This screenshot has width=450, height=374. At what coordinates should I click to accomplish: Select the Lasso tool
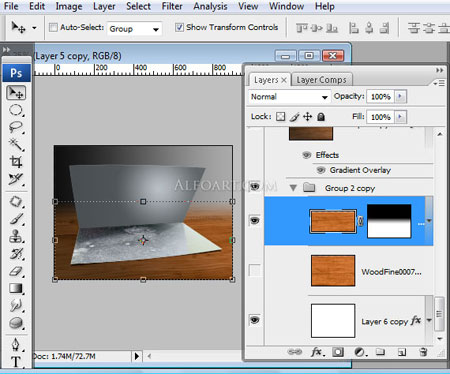click(x=16, y=127)
